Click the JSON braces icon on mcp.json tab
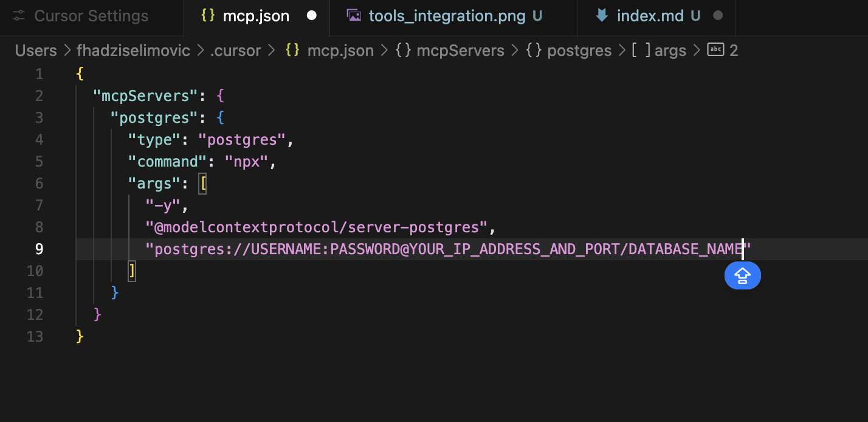868x422 pixels. 208,16
